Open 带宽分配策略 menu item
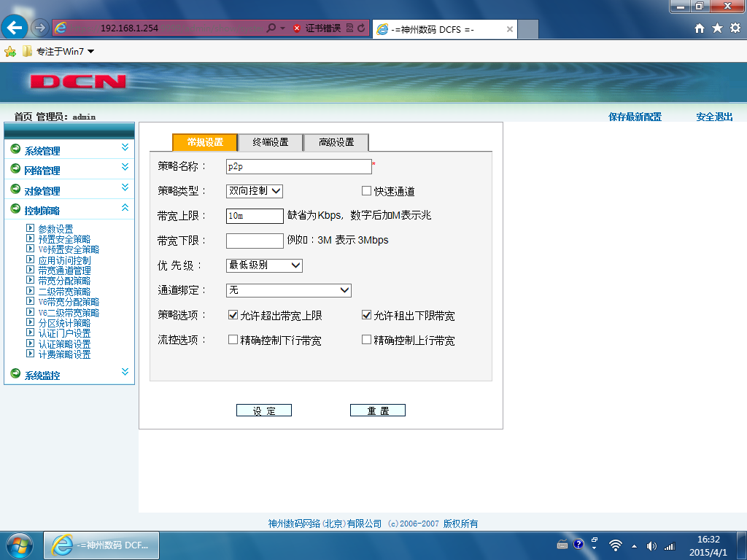 (x=64, y=281)
